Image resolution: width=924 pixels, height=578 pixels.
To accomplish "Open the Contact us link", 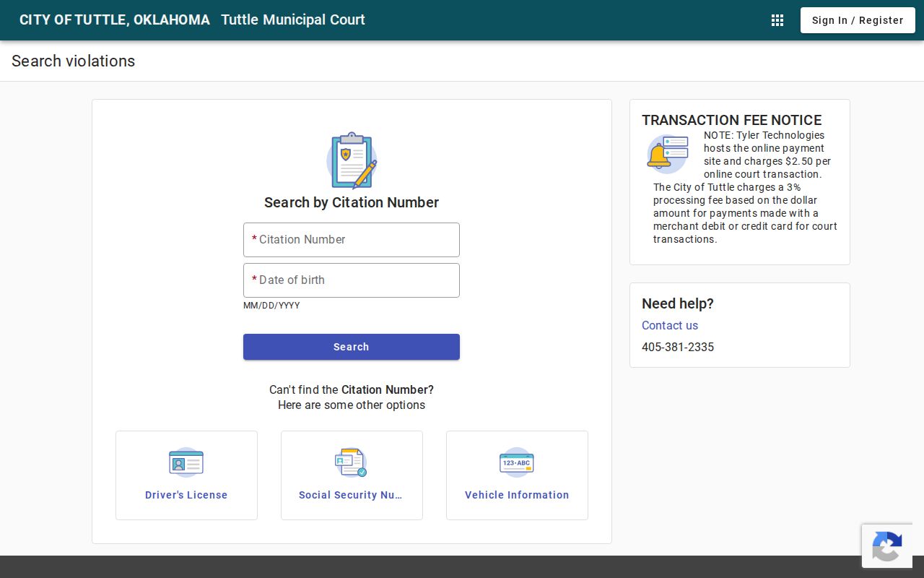I will click(670, 325).
